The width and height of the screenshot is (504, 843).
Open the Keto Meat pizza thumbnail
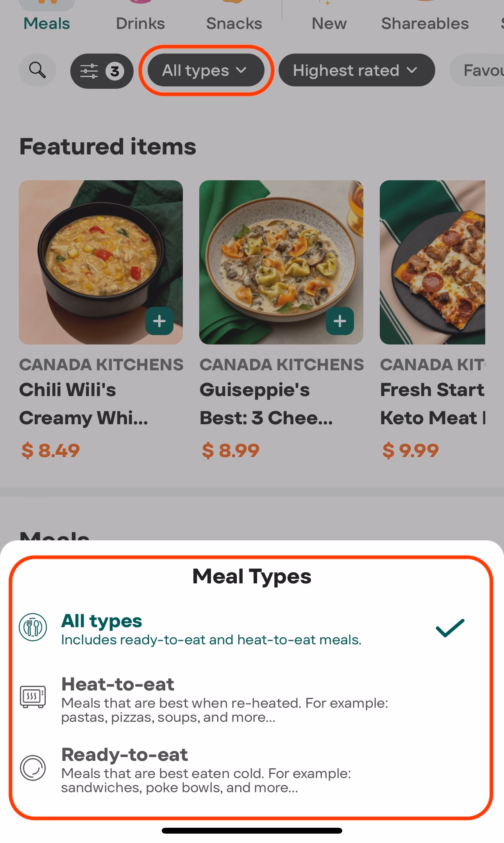[x=433, y=262]
